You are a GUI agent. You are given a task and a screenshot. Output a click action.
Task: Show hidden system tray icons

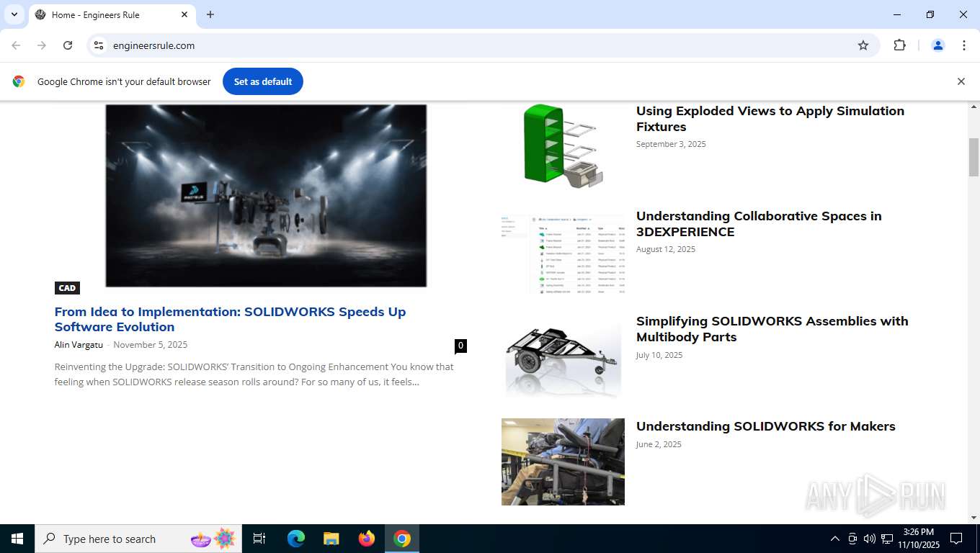835,539
